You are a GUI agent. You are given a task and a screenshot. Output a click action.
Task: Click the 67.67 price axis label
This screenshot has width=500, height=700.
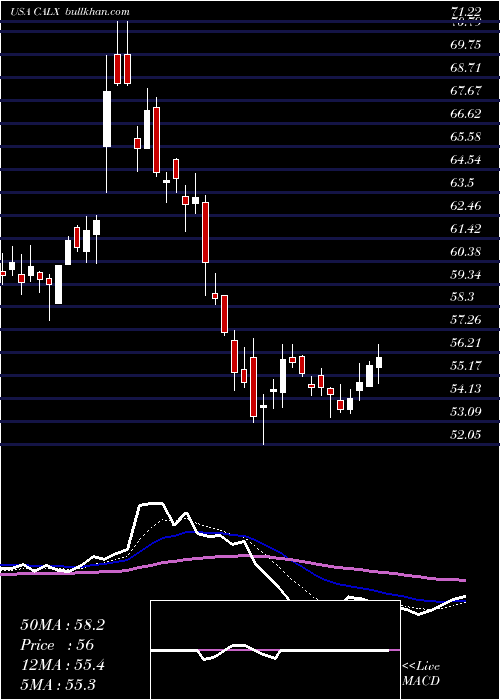(466, 91)
